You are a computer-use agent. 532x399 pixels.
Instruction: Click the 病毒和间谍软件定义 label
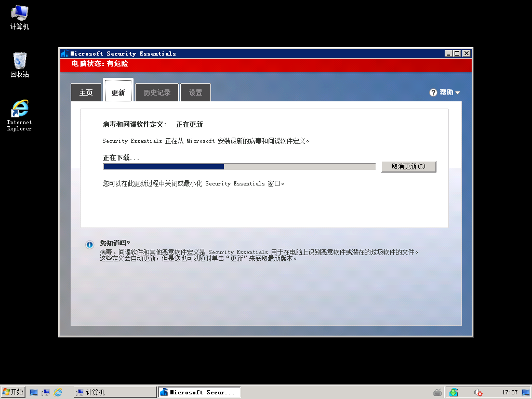(x=135, y=125)
